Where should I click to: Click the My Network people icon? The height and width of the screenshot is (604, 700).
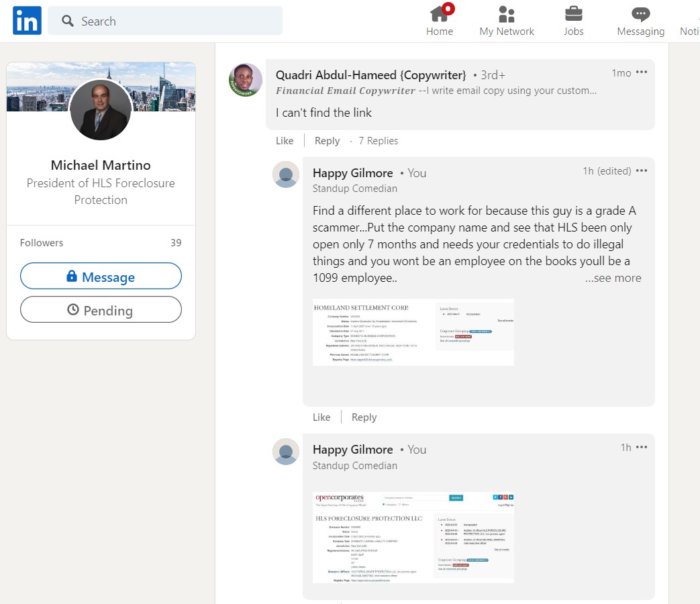[507, 14]
